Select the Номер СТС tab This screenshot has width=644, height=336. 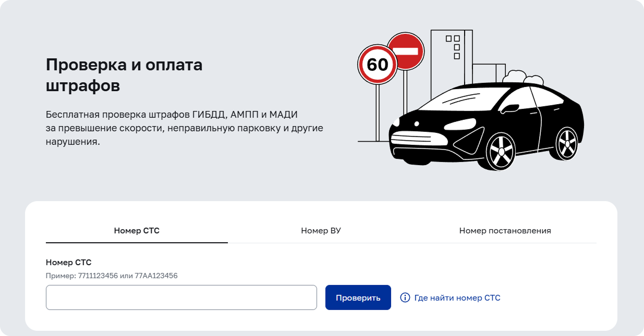point(137,230)
